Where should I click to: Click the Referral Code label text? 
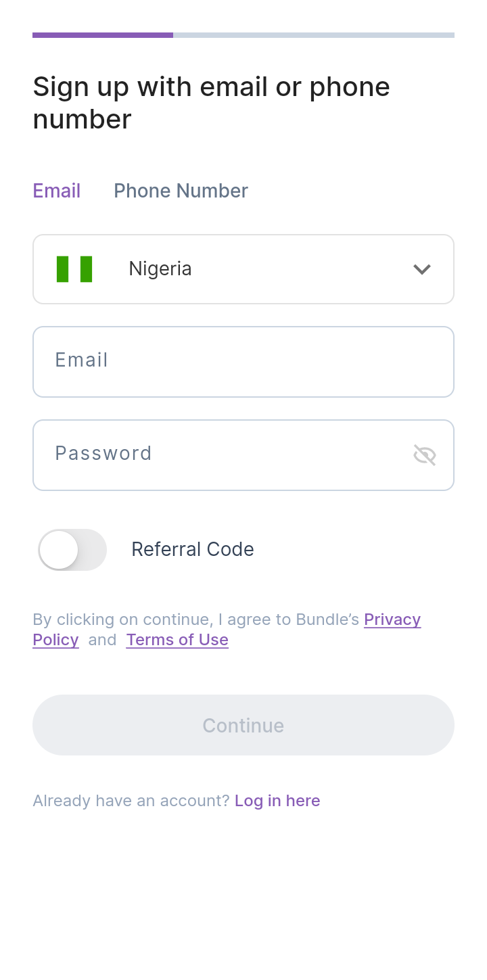[193, 550]
